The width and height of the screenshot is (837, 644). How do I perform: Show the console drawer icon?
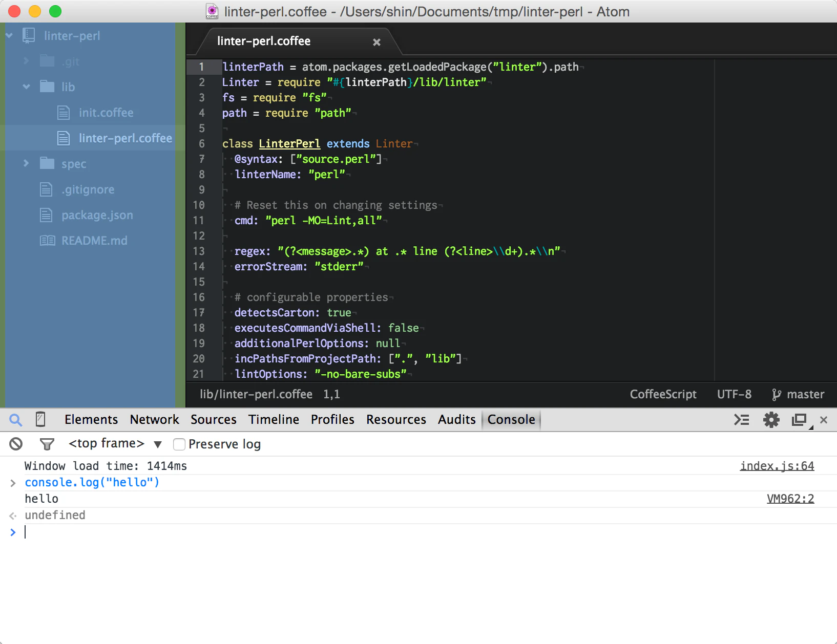point(741,420)
